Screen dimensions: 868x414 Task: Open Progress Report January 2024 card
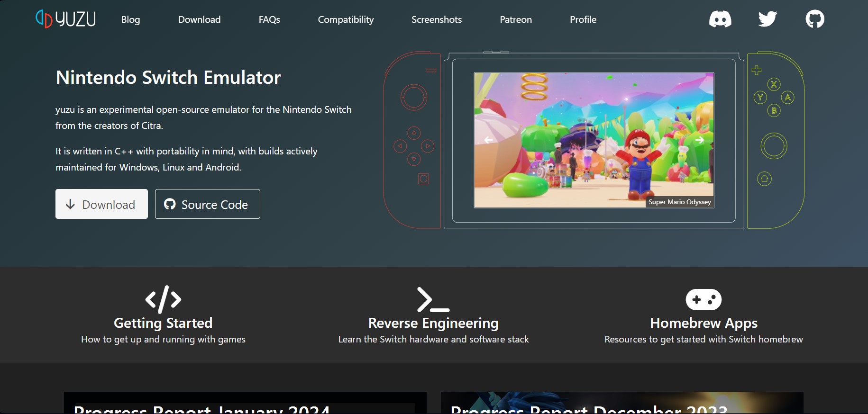245,403
